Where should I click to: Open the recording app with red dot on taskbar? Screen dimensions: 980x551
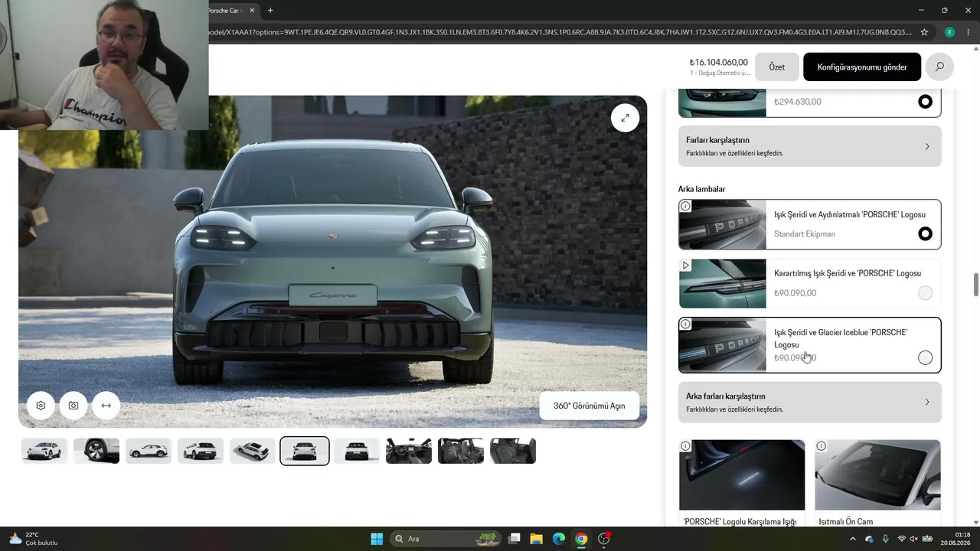604,539
